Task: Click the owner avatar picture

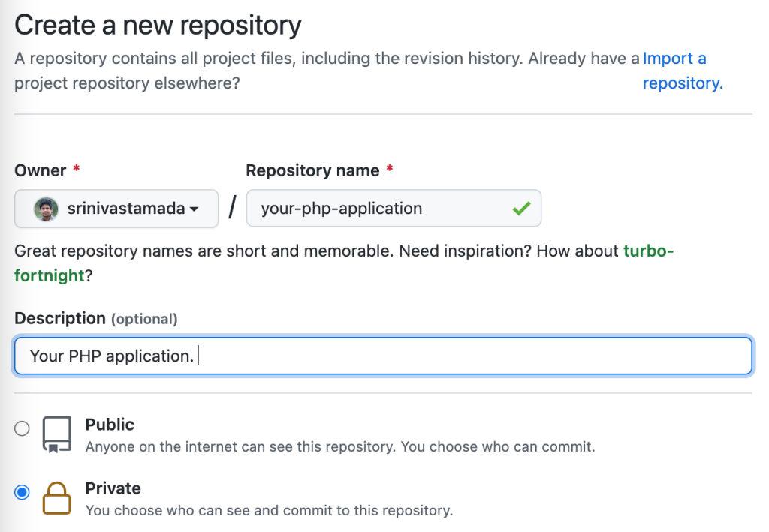Action: (46, 209)
